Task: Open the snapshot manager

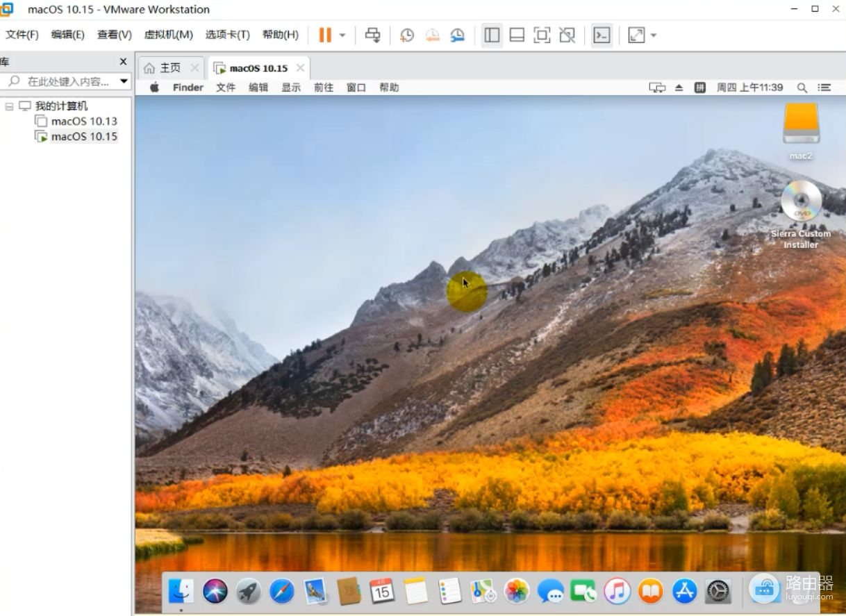Action: [457, 35]
